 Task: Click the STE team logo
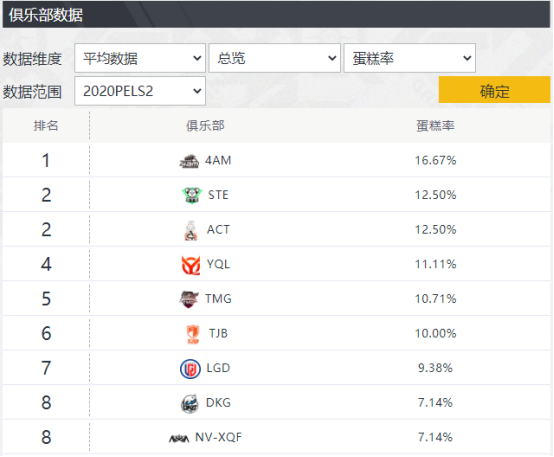tap(191, 195)
